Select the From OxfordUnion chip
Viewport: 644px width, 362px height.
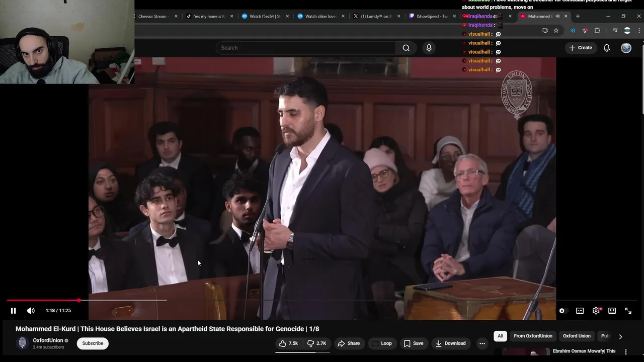coord(533,336)
